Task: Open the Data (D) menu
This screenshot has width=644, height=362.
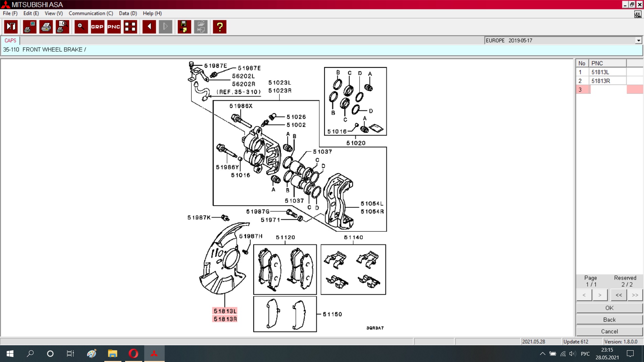Action: [128, 13]
